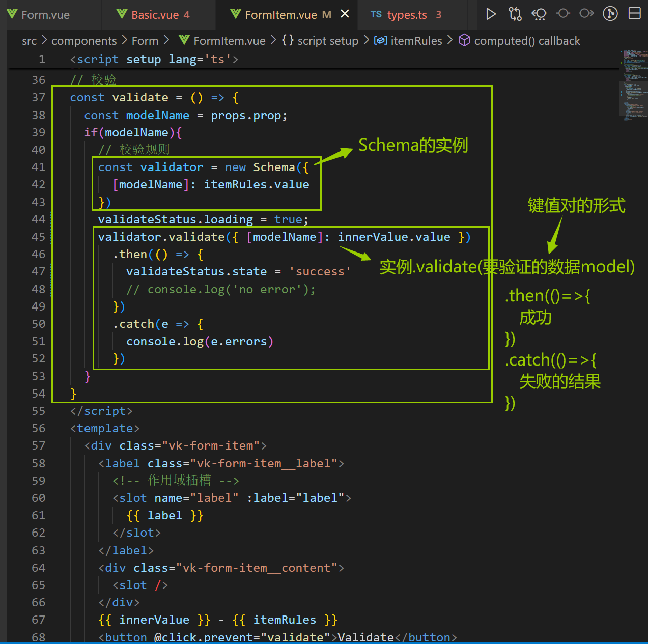Click the variable icon before itemRules breadcrumb

pyautogui.click(x=381, y=40)
